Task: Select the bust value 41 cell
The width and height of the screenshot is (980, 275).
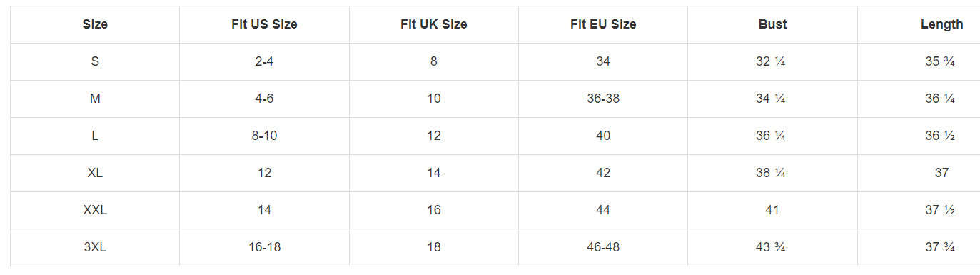Action: click(x=772, y=210)
